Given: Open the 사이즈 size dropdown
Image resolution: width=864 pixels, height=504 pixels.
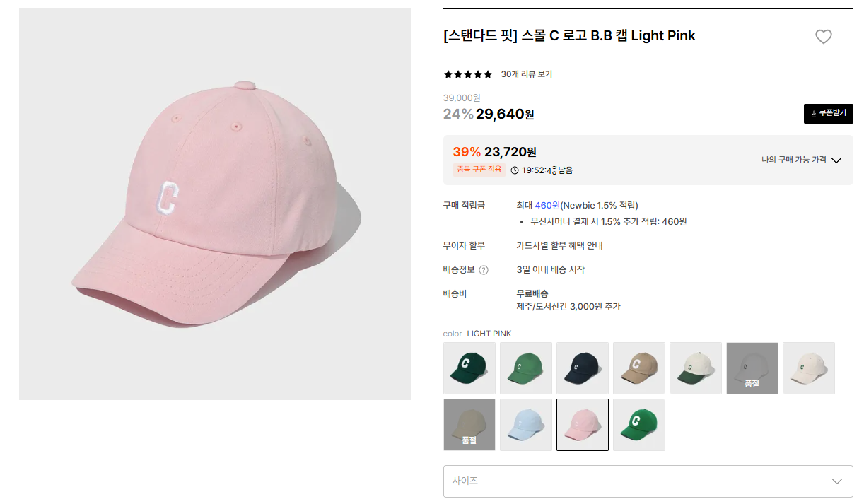Looking at the screenshot, I should (x=648, y=481).
